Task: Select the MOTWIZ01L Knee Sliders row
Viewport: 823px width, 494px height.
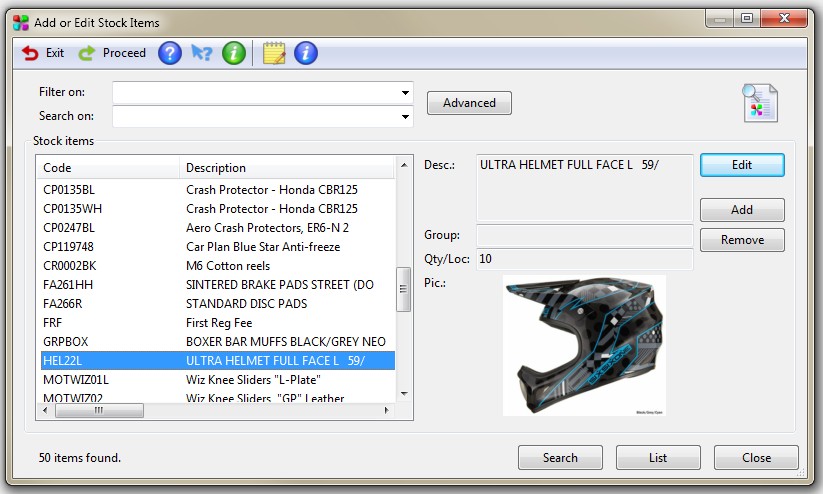Action: pyautogui.click(x=217, y=380)
